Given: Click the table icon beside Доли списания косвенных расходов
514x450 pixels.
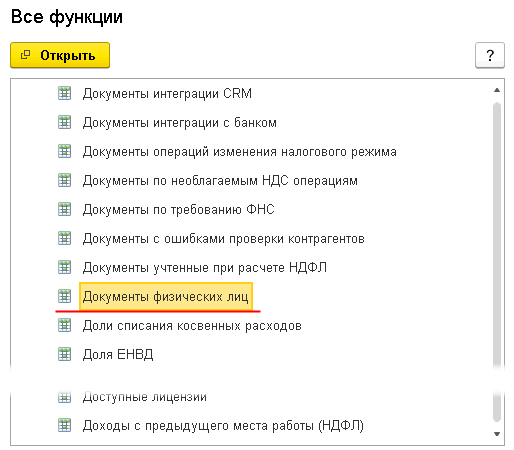Looking at the screenshot, I should click(x=64, y=325).
